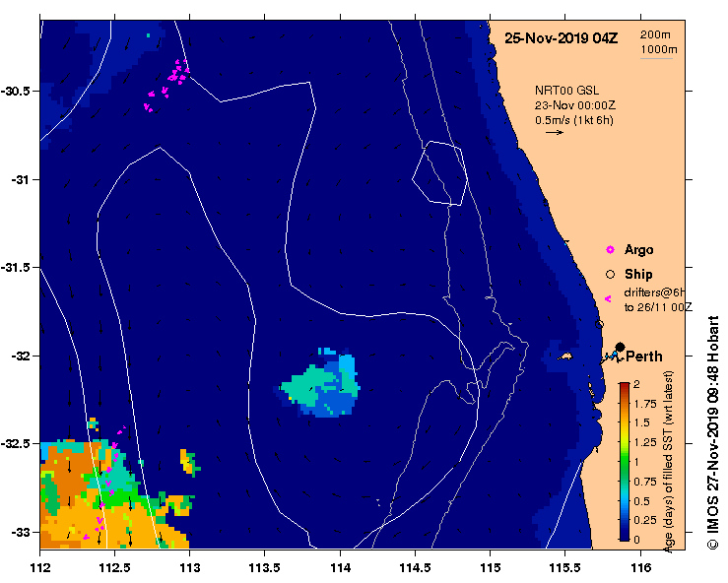Image resolution: width=728 pixels, height=583 pixels.
Task: Click the dark blue bottom of colorbar
Action: pos(625,534)
